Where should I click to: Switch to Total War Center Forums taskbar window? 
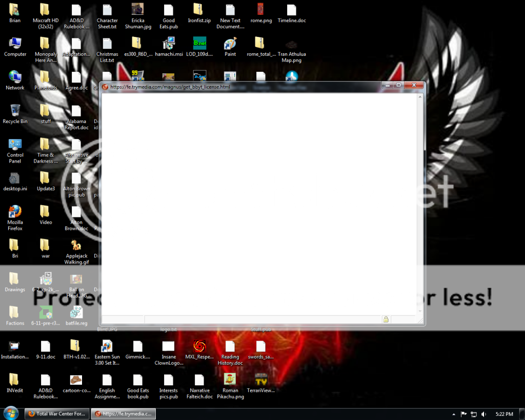(56, 413)
